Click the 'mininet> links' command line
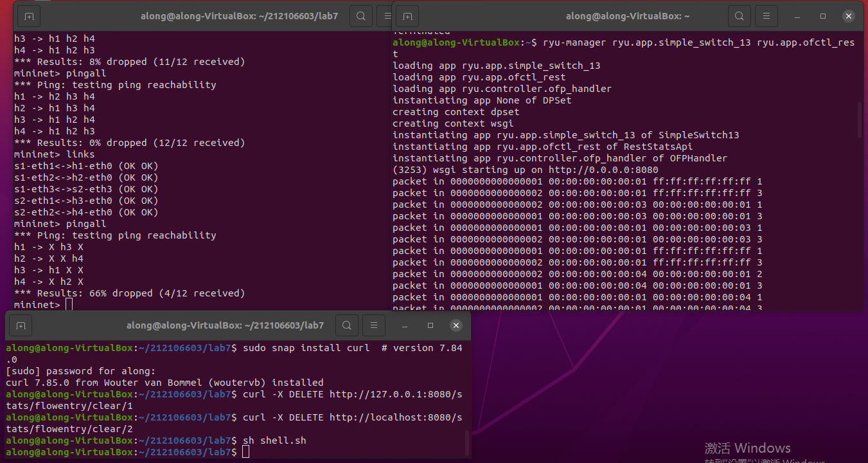 coord(55,154)
